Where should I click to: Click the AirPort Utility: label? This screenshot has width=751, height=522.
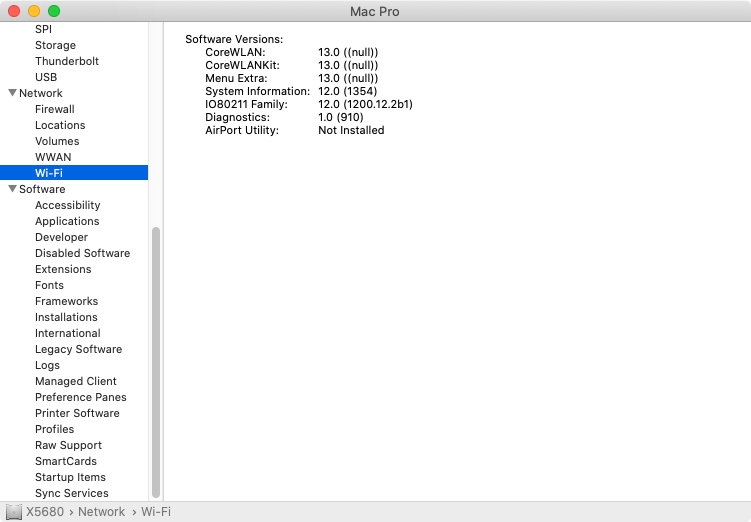[242, 130]
